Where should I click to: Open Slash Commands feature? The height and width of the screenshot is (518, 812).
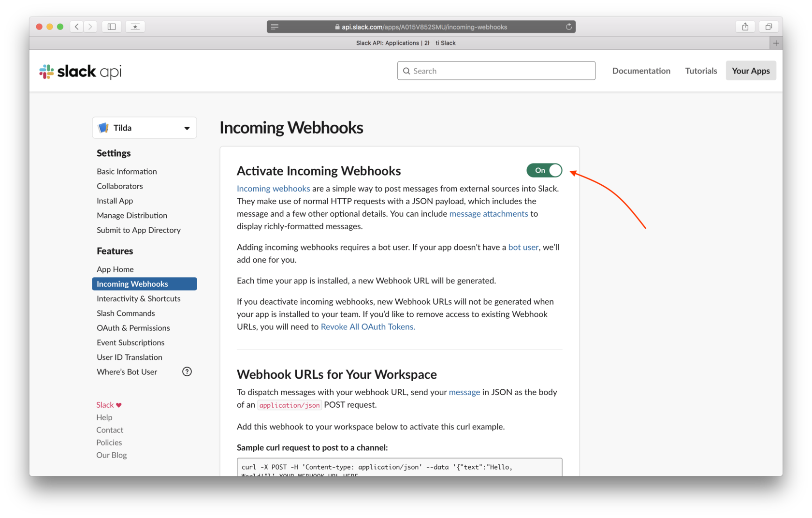[x=126, y=313]
